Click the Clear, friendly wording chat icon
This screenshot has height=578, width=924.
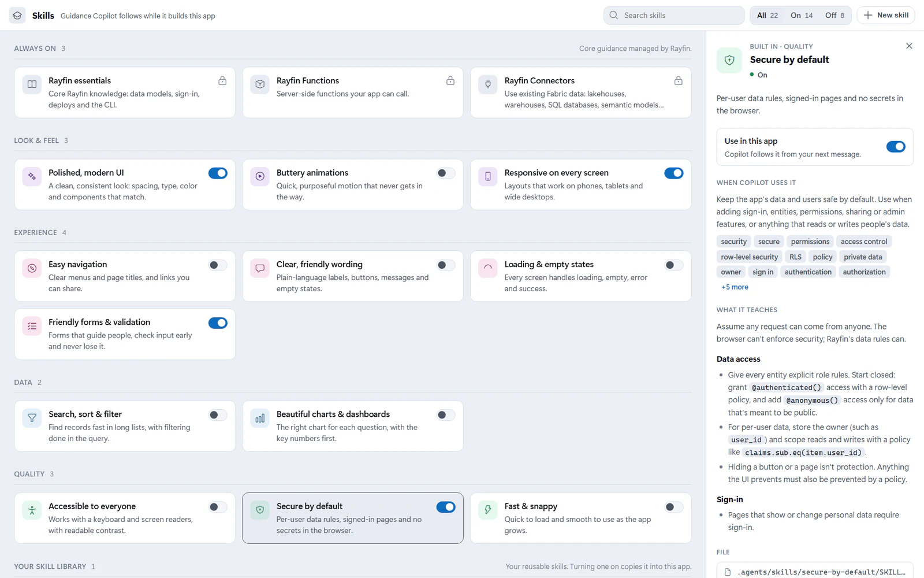click(x=260, y=268)
